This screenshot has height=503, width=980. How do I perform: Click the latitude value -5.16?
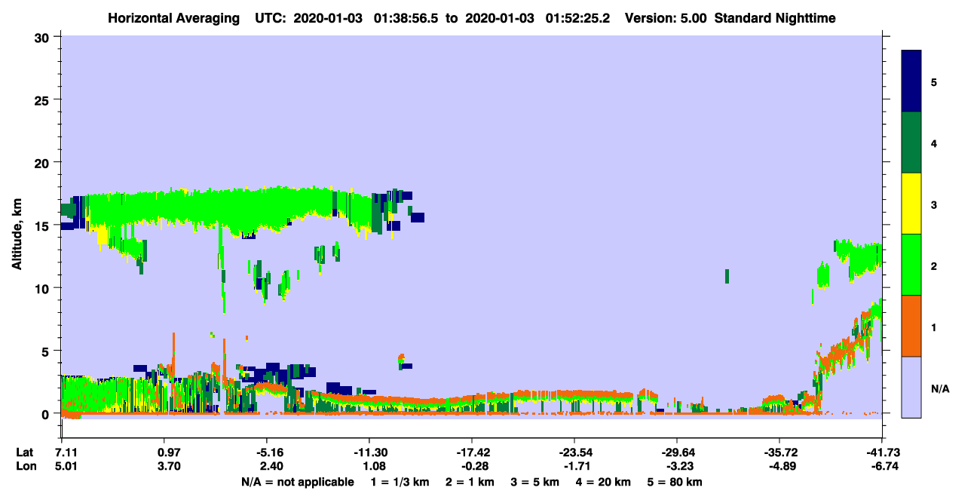[268, 452]
